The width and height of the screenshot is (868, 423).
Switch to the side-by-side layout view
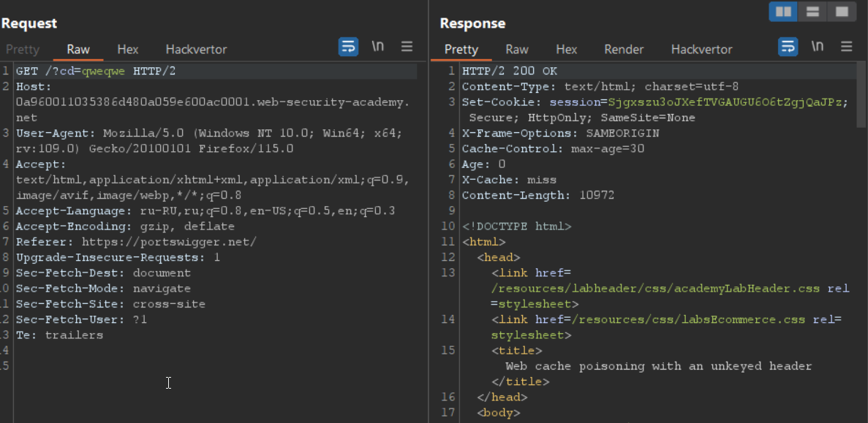point(783,12)
